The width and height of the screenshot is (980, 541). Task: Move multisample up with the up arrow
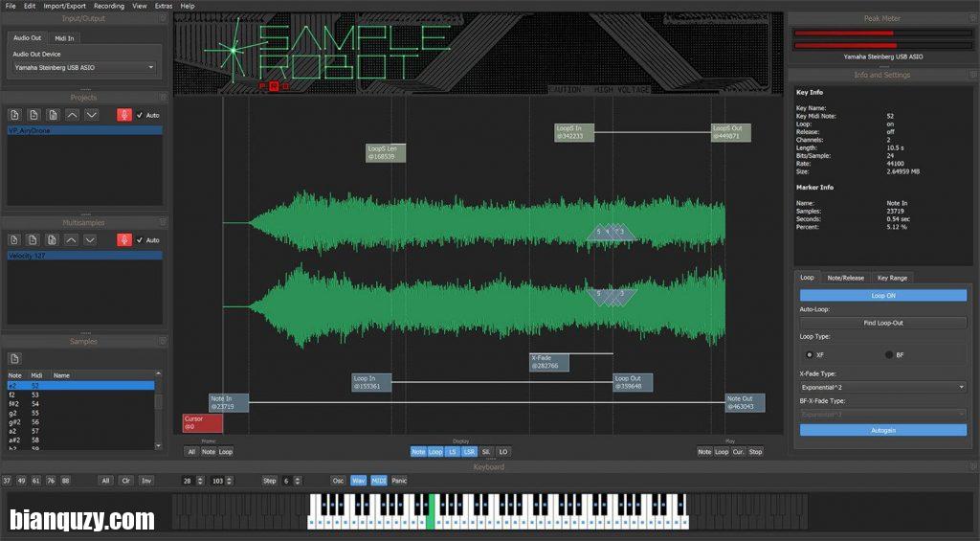coord(71,240)
